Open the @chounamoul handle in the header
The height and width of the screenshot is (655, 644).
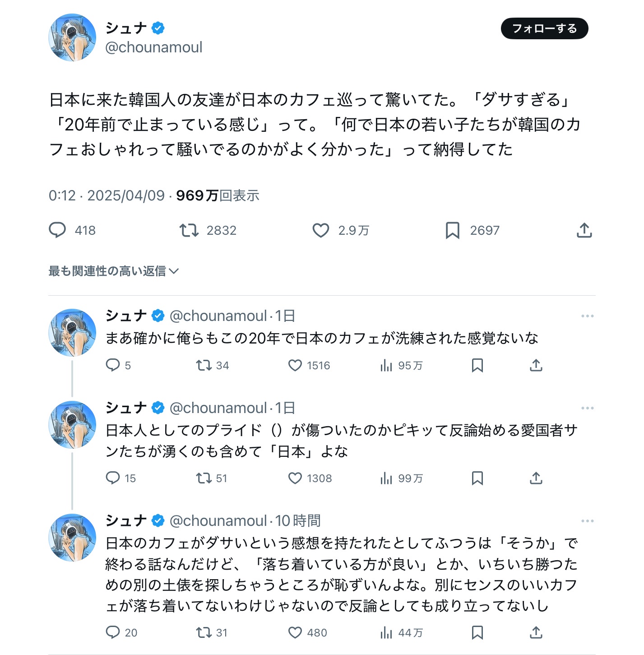point(153,47)
